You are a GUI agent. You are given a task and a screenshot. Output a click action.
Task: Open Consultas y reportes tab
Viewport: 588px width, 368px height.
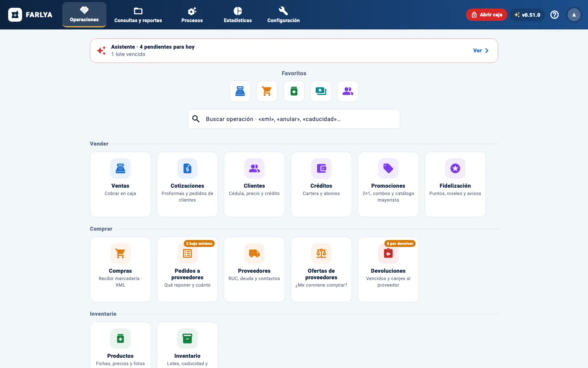coord(138,15)
